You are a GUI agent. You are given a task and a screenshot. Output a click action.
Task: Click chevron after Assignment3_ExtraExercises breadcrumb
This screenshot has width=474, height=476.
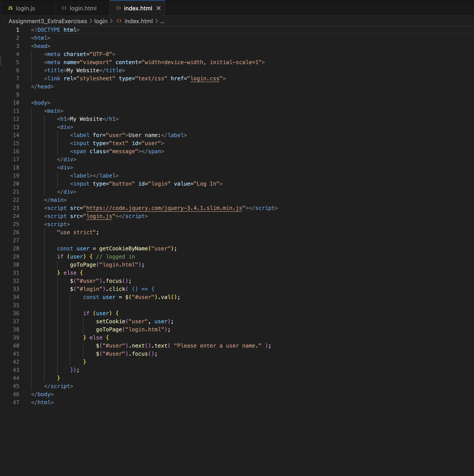pos(91,21)
